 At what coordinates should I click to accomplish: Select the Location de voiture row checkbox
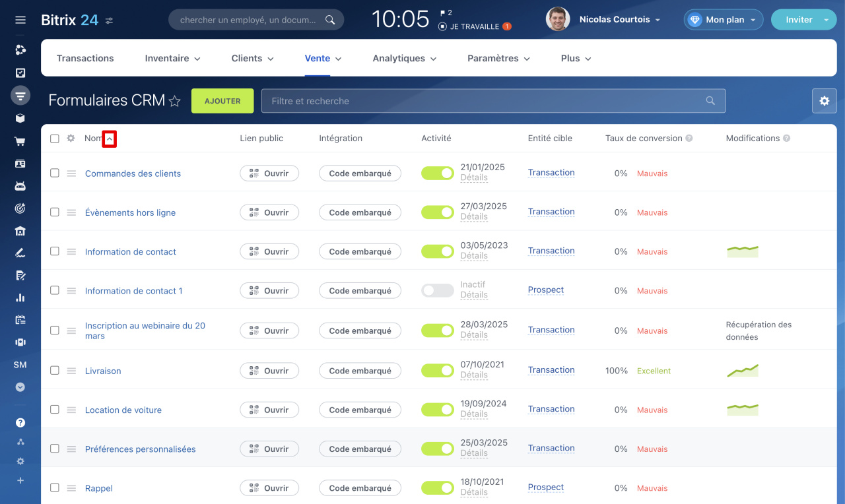55,409
